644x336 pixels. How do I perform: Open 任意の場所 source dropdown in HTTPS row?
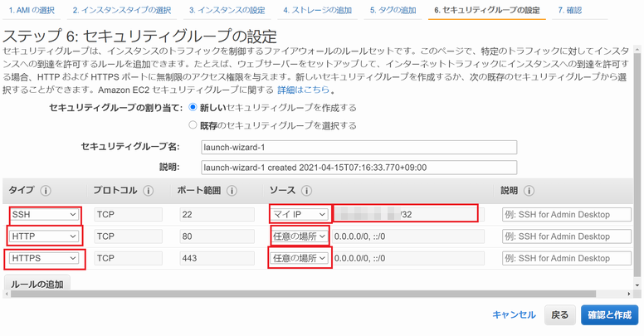(300, 258)
